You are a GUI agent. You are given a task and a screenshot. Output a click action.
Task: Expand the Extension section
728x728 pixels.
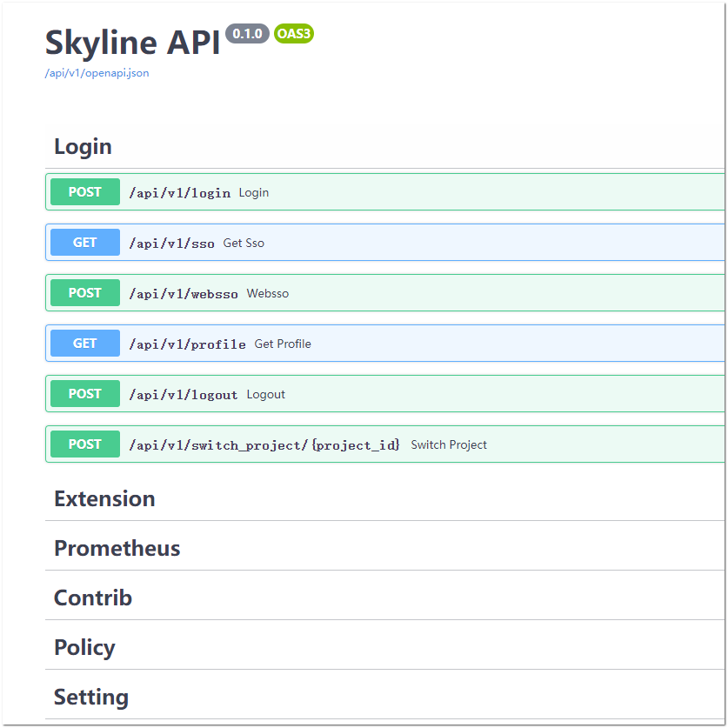click(104, 498)
